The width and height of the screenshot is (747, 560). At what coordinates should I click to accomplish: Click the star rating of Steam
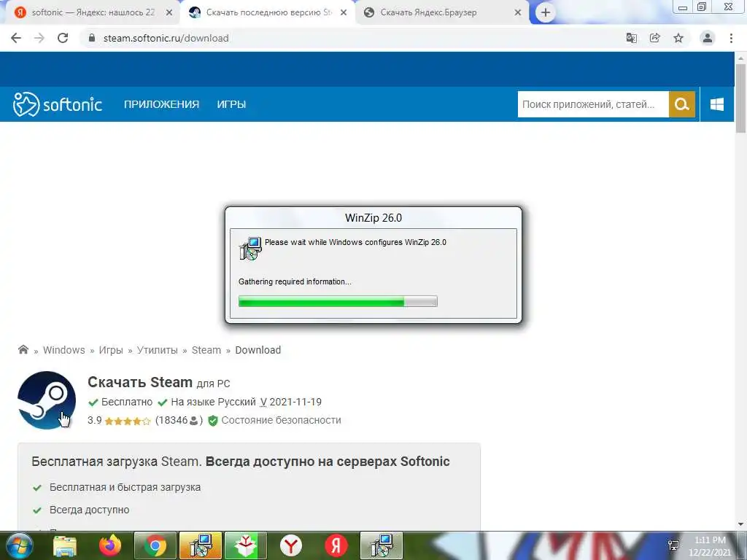(127, 421)
